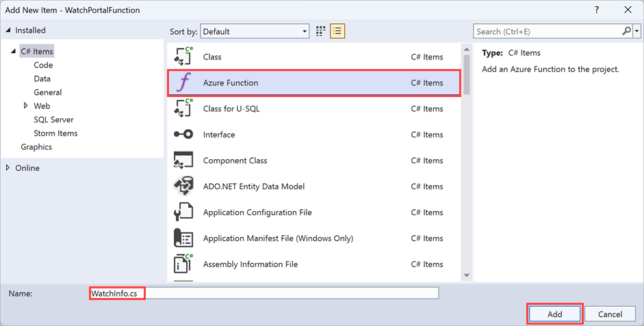The width and height of the screenshot is (644, 326).
Task: Click the Class template icon
Action: (183, 57)
